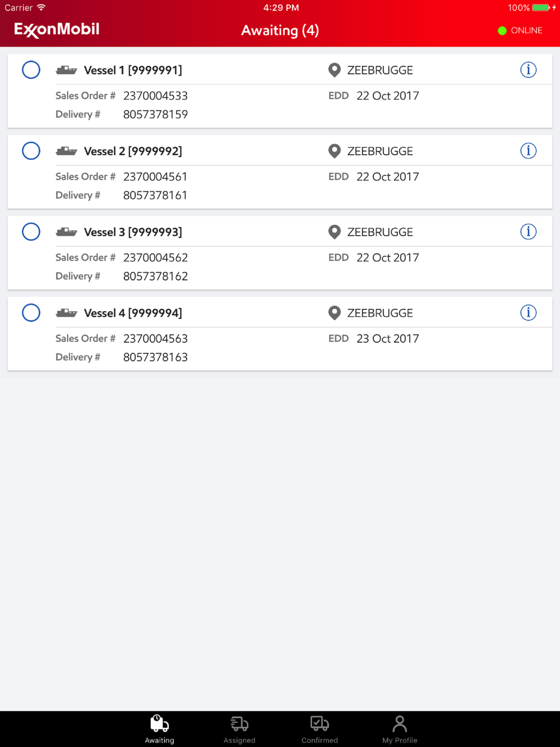Select Vessel 2 radio circle
This screenshot has width=560, height=747.
pyautogui.click(x=31, y=151)
